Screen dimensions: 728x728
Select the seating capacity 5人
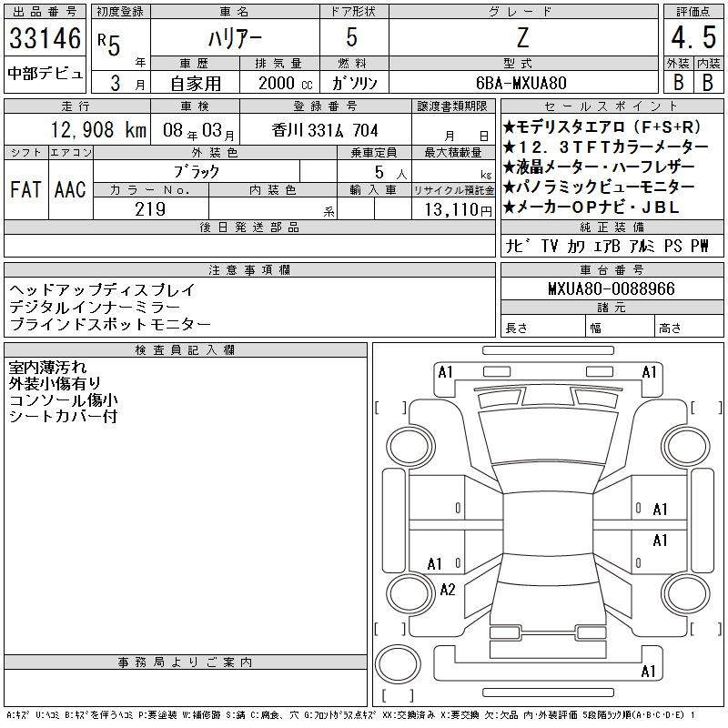click(390, 173)
